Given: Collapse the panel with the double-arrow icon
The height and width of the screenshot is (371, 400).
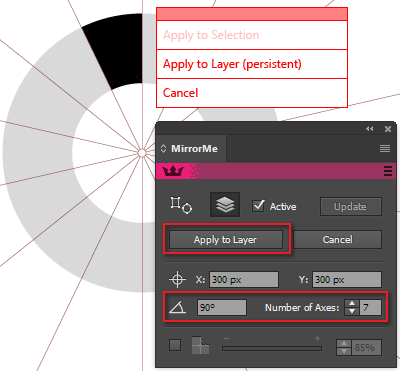Looking at the screenshot, I should (370, 129).
